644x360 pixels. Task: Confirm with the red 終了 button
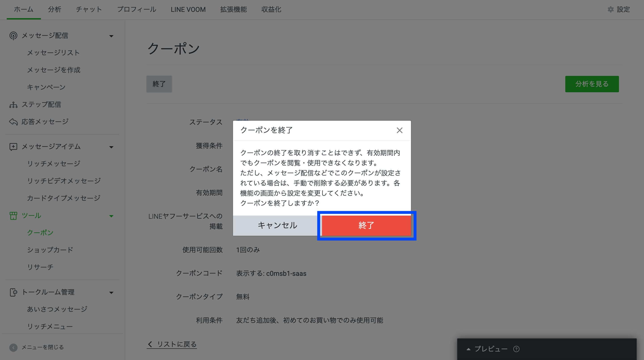tap(366, 225)
